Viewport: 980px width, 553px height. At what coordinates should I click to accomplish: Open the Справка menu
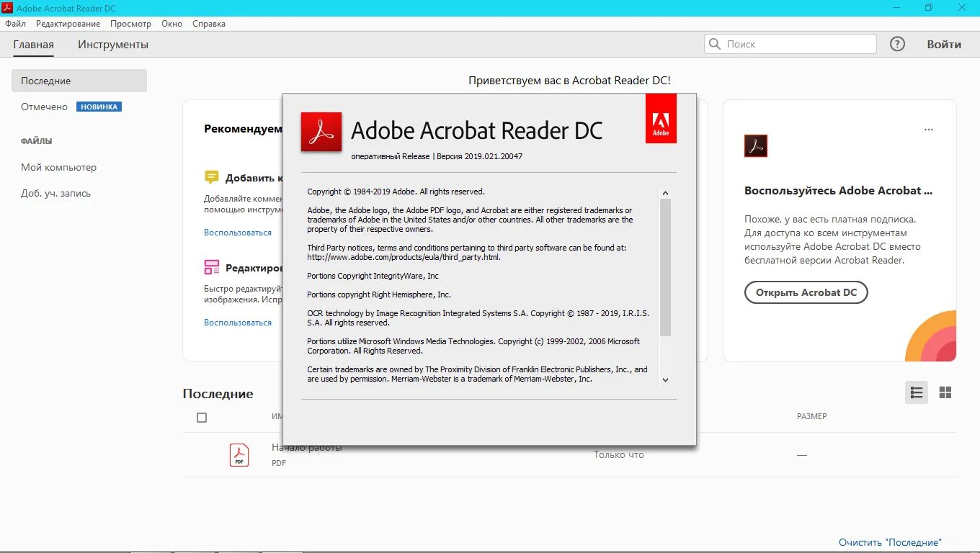(209, 24)
